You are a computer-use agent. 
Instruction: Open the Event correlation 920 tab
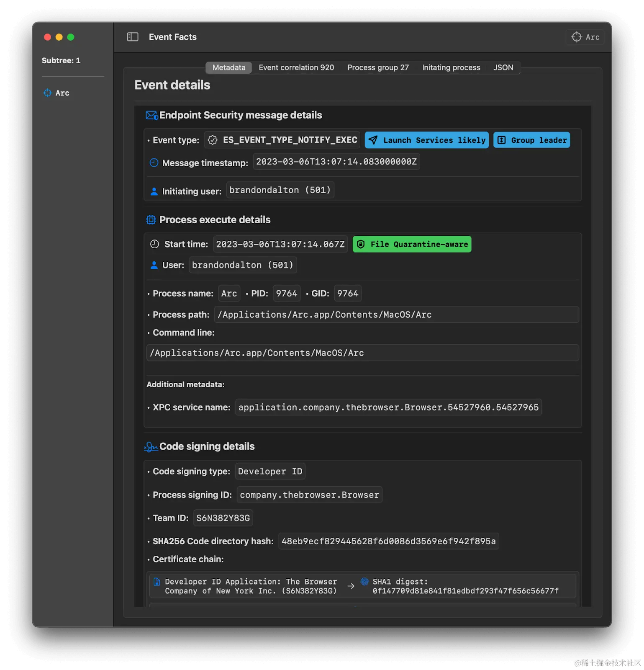pyautogui.click(x=296, y=67)
